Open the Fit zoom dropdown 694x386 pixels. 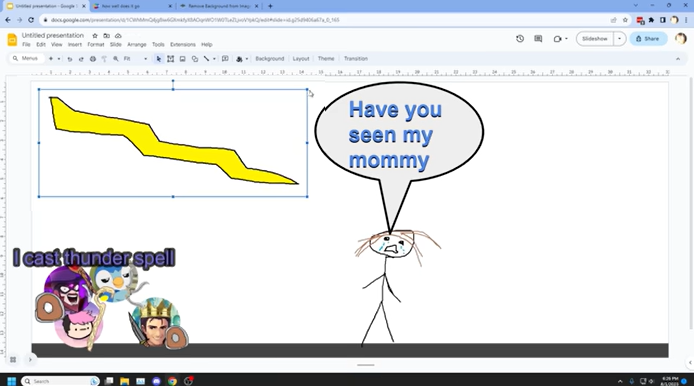tap(135, 58)
